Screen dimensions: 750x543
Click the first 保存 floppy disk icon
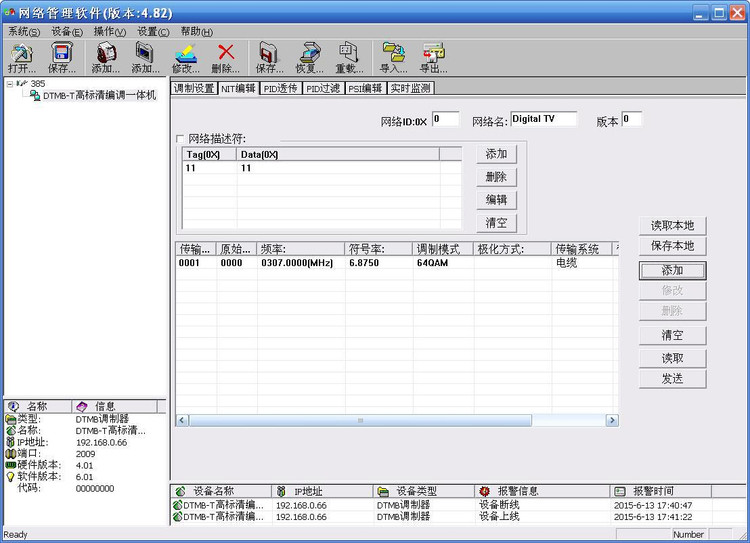click(62, 57)
